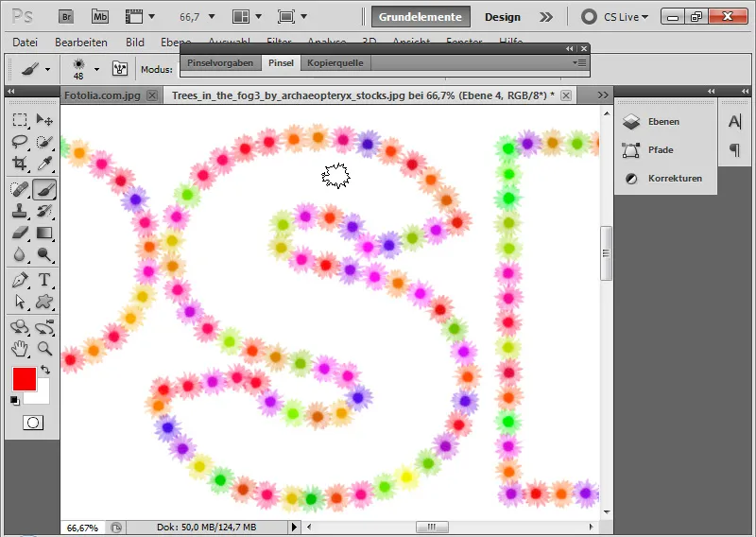
Task: Choose the 3D Object Rotate tool
Action: (x=20, y=327)
